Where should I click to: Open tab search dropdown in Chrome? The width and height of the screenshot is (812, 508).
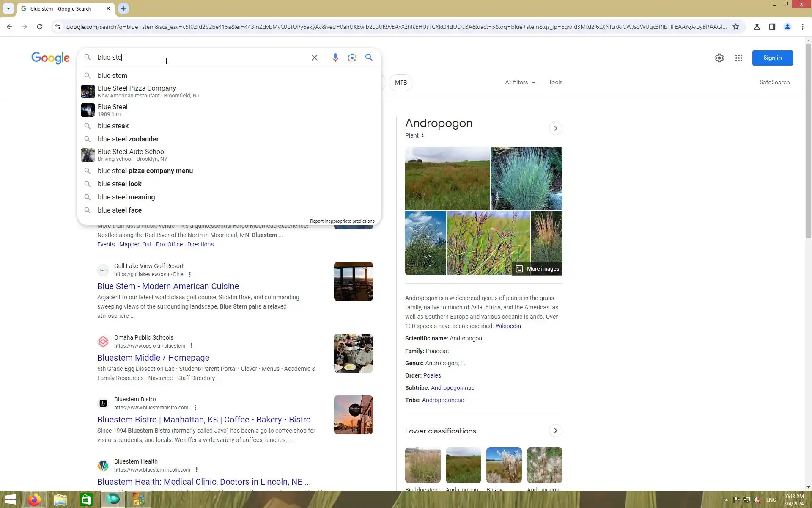pos(8,8)
